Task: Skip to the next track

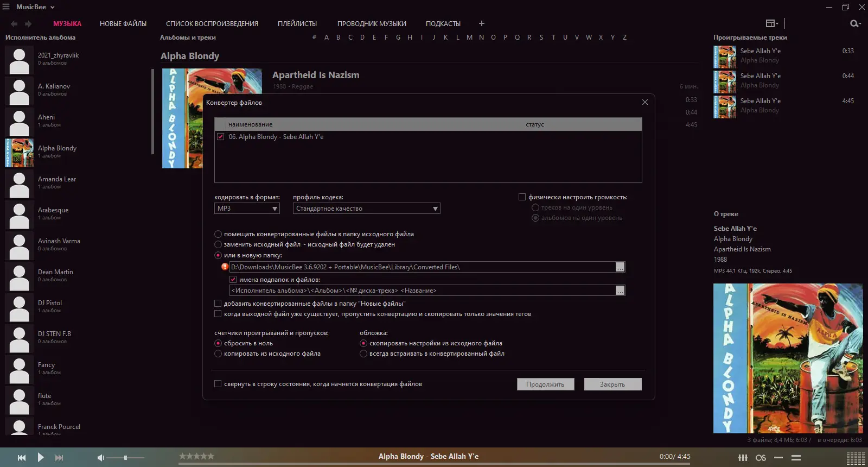Action: click(x=59, y=458)
